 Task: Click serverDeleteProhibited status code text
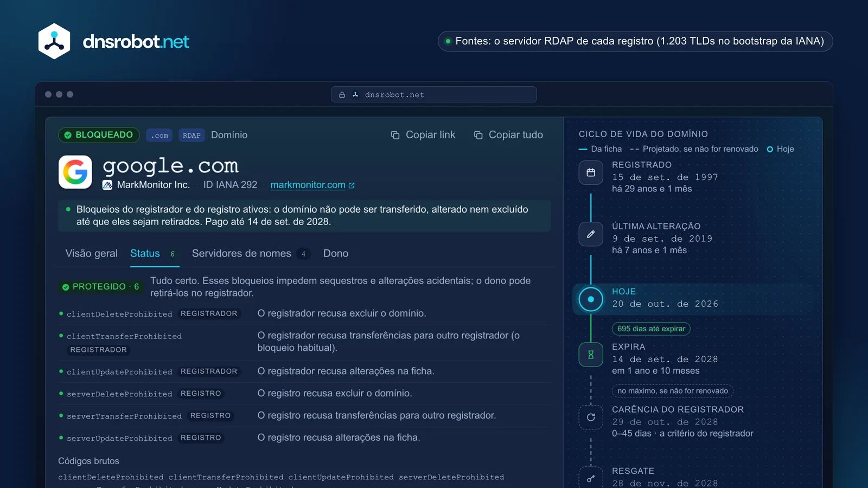(119, 394)
